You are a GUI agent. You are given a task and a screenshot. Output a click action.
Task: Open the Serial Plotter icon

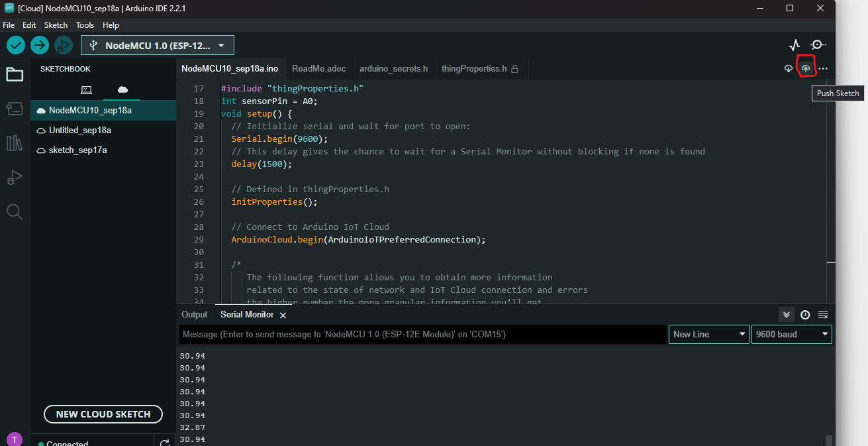(795, 45)
